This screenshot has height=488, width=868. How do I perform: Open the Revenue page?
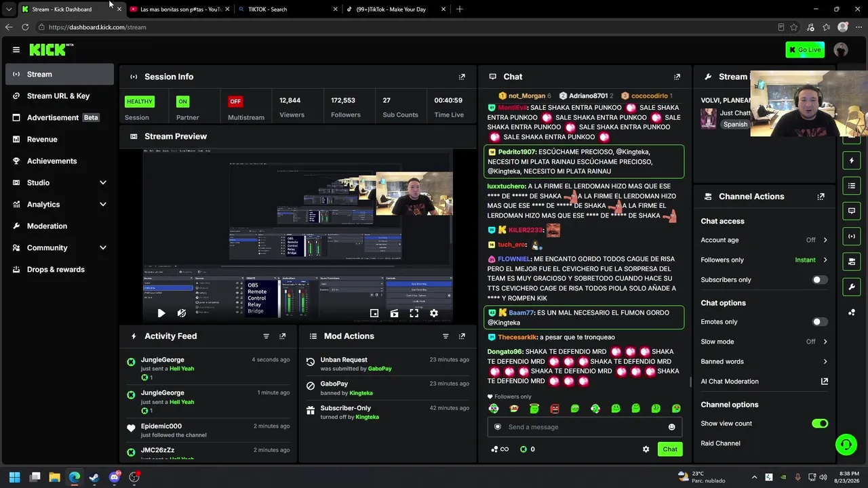click(x=60, y=139)
